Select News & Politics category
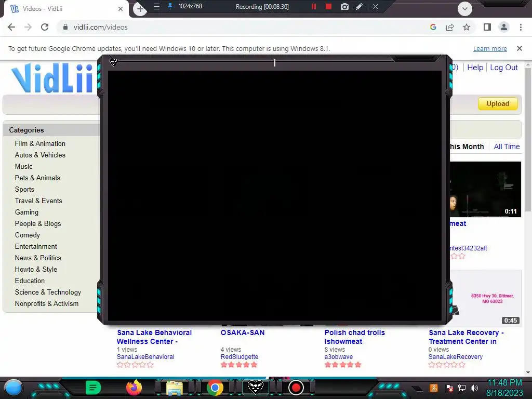 pos(38,258)
